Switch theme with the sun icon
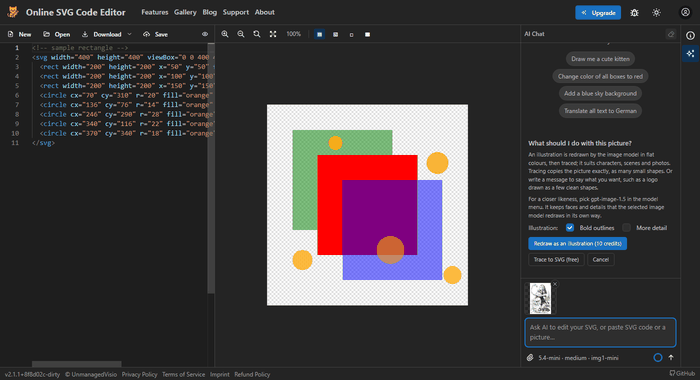This screenshot has height=380, width=700. (x=656, y=13)
